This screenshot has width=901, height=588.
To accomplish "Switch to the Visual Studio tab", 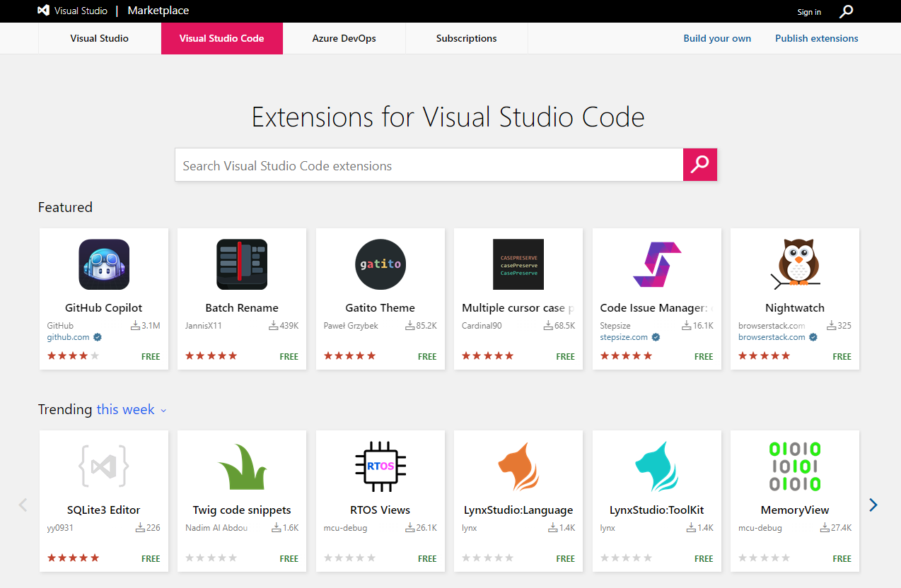I will tap(100, 38).
